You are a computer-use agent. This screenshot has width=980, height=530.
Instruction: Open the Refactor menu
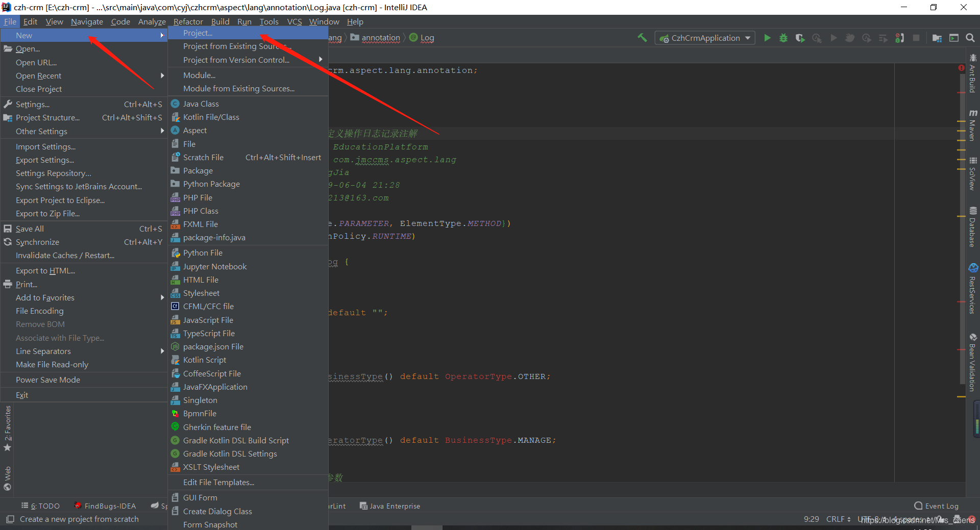pyautogui.click(x=188, y=21)
